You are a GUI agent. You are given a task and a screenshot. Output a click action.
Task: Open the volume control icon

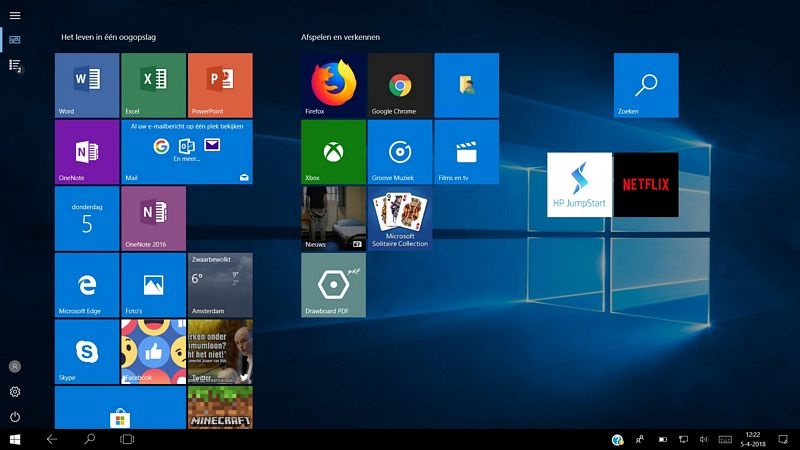tap(704, 439)
